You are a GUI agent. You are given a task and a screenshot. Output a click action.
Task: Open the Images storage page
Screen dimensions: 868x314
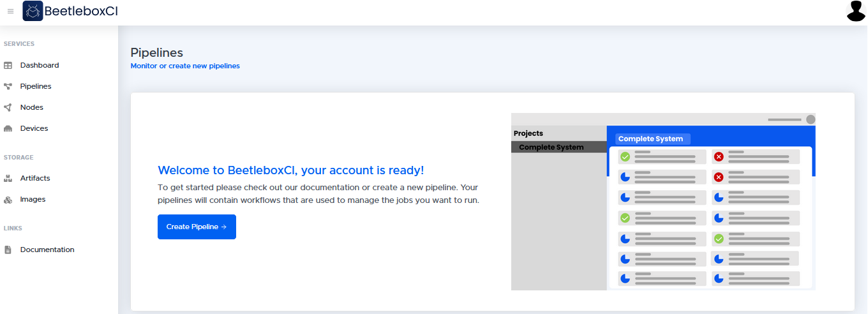tap(33, 199)
